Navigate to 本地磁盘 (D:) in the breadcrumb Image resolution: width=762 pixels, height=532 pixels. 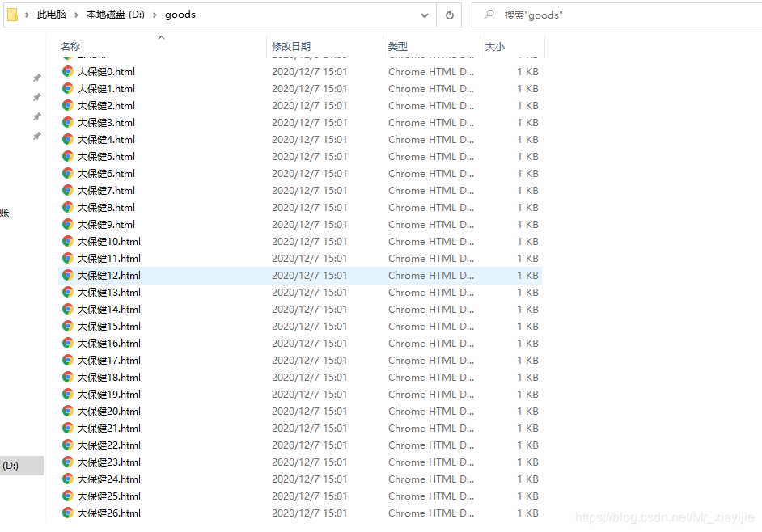(x=116, y=15)
